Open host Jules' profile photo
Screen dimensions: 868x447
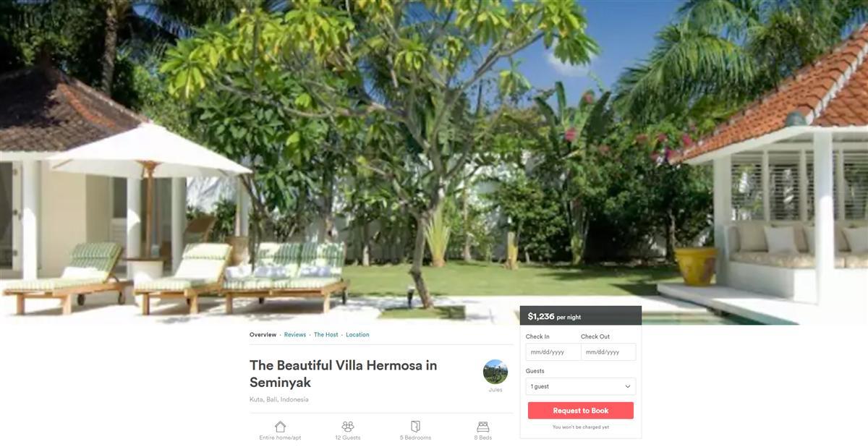[x=495, y=372]
